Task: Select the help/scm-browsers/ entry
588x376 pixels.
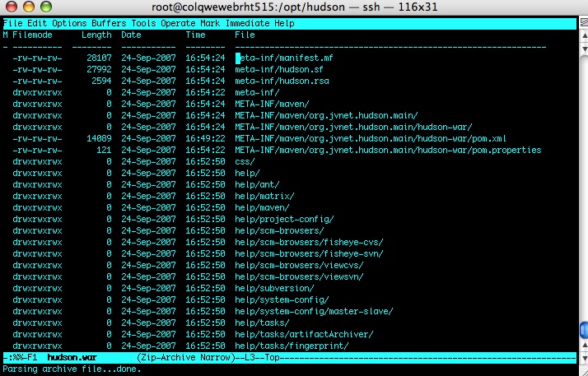Action: pos(279,230)
